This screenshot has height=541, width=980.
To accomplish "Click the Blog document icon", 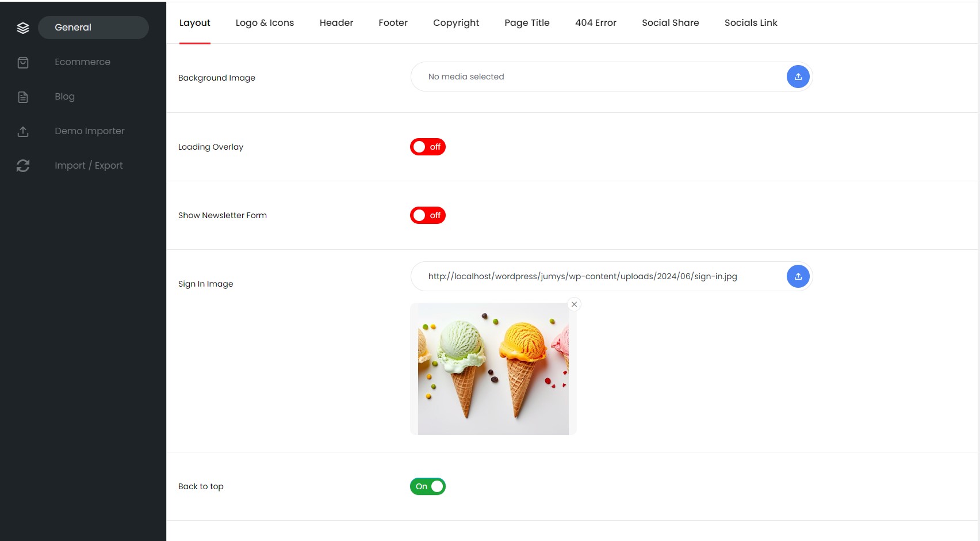I will coord(23,97).
